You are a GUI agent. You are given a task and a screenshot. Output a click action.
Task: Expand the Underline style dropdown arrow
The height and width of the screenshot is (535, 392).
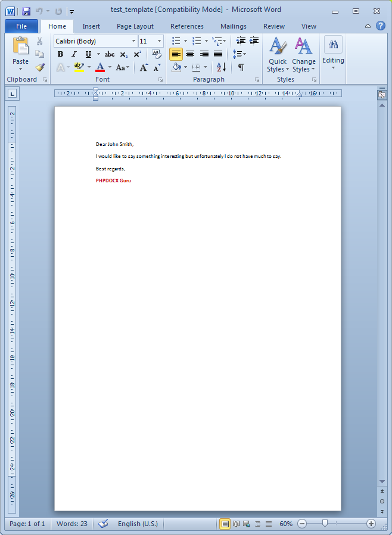[99, 54]
